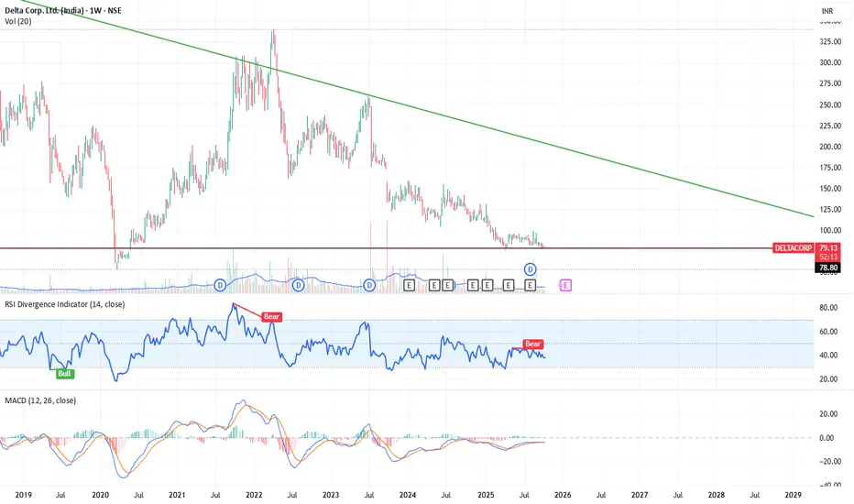854x504 pixels.
Task: Open the E earnings marker at July 2024
Action: [x=448, y=285]
